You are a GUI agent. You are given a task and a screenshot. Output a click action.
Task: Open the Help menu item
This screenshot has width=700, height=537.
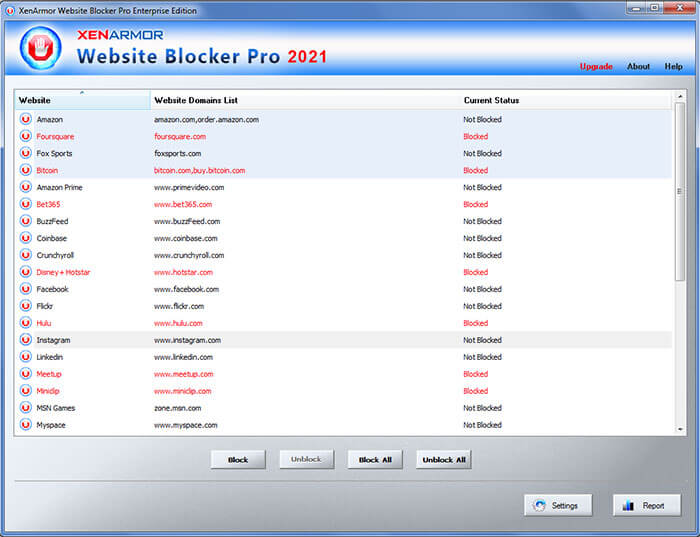point(673,67)
